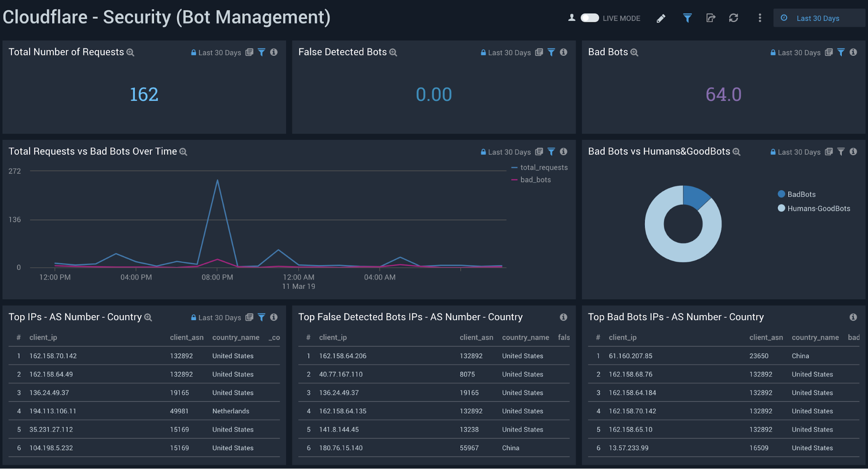The width and height of the screenshot is (868, 469).
Task: Sort by client_asn column in Top Bad Bots table
Action: (766, 337)
